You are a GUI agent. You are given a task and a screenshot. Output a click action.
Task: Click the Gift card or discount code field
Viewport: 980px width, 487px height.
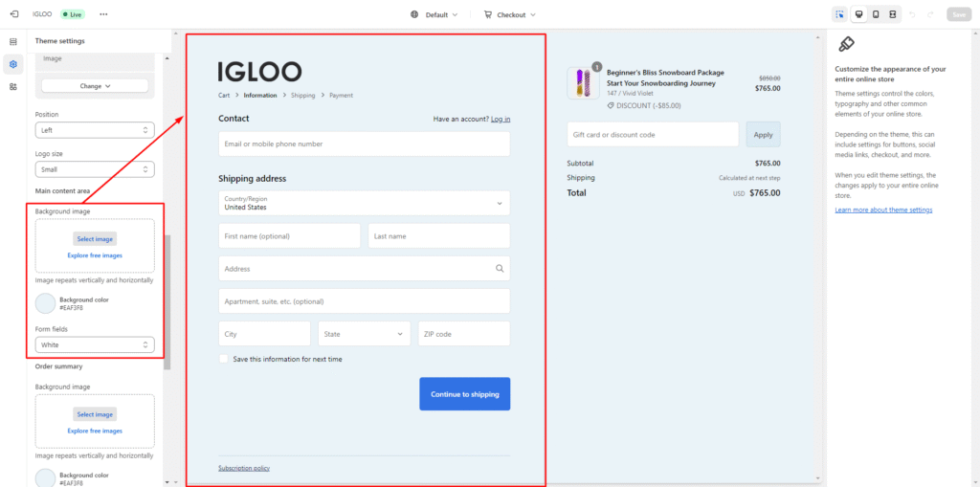click(652, 135)
